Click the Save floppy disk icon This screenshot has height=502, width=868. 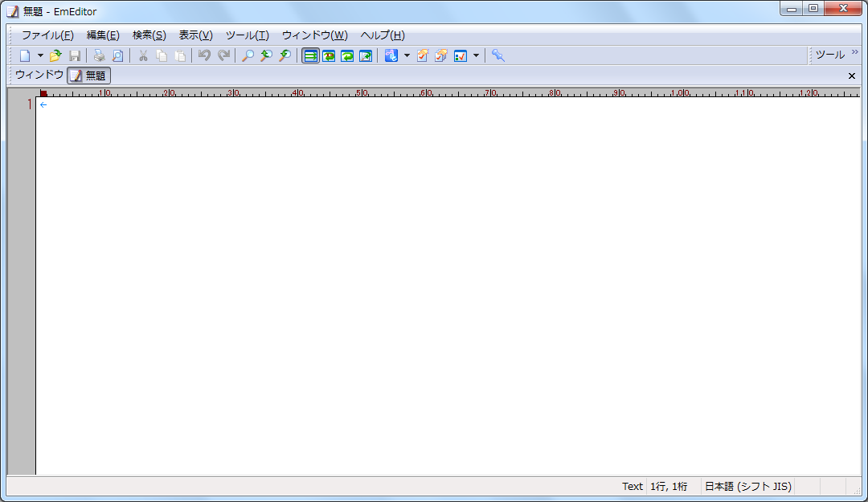pos(75,55)
